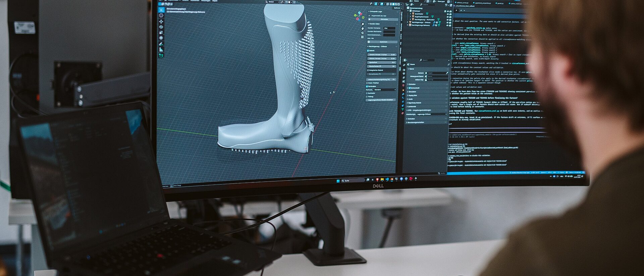Click the Lagerungsorthese Modell Erstellen button
This screenshot has height=276, width=644.
[380, 100]
